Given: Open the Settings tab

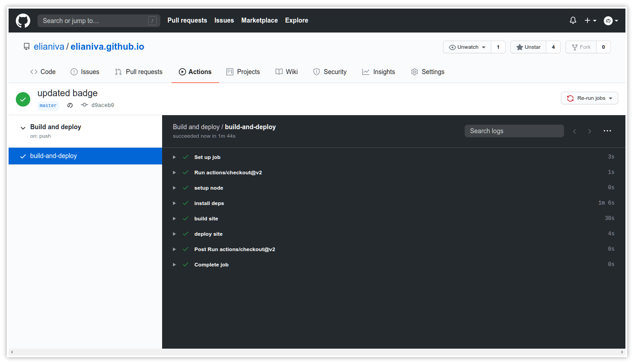Looking at the screenshot, I should 428,72.
